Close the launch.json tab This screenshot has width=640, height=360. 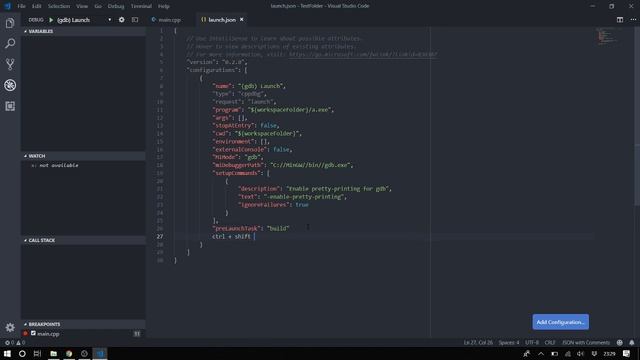[242, 20]
